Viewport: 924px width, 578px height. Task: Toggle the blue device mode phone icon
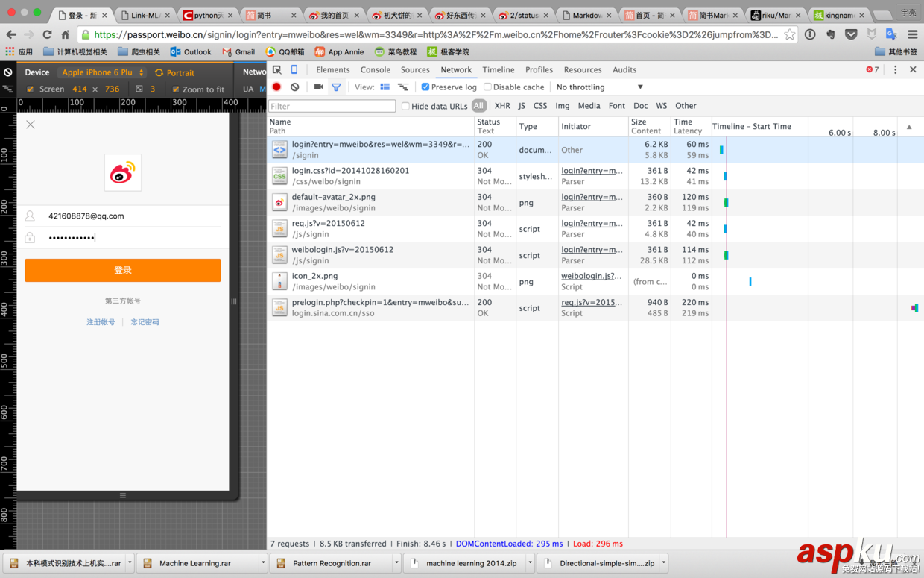pyautogui.click(x=294, y=69)
